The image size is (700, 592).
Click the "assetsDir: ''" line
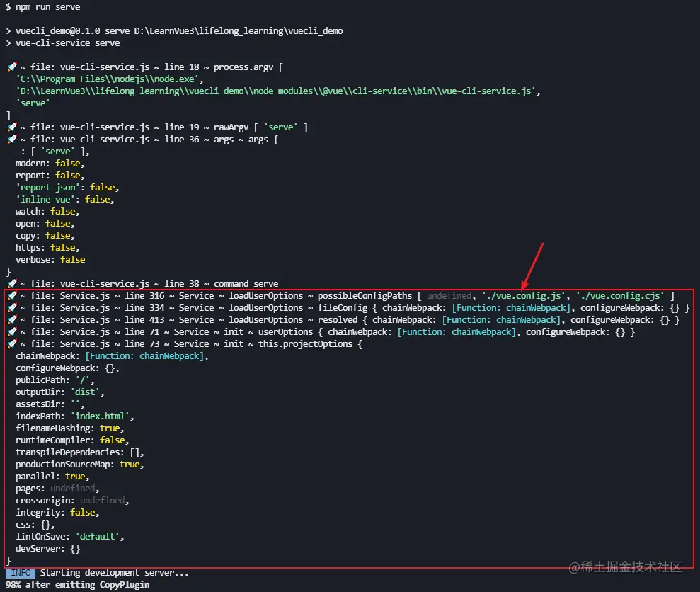pos(50,404)
